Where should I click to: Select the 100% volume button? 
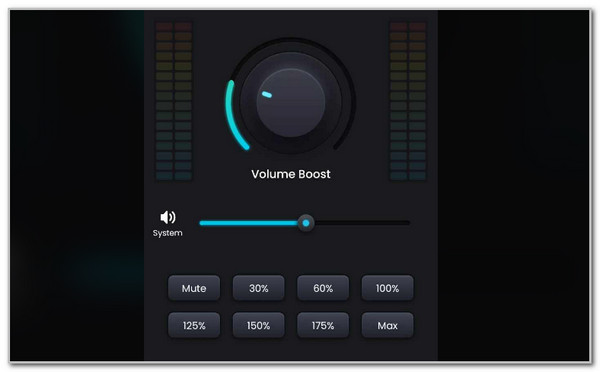(x=387, y=288)
